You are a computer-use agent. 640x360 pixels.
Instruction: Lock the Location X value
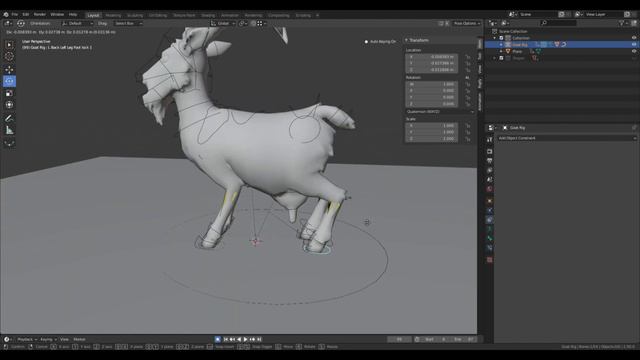coord(468,57)
